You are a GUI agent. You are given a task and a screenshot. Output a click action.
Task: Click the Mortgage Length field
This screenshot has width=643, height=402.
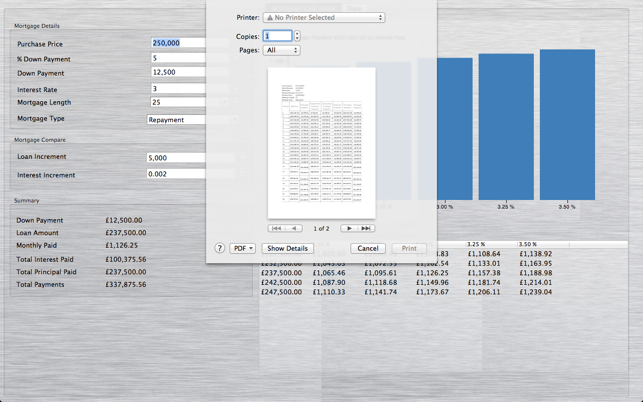(x=178, y=102)
